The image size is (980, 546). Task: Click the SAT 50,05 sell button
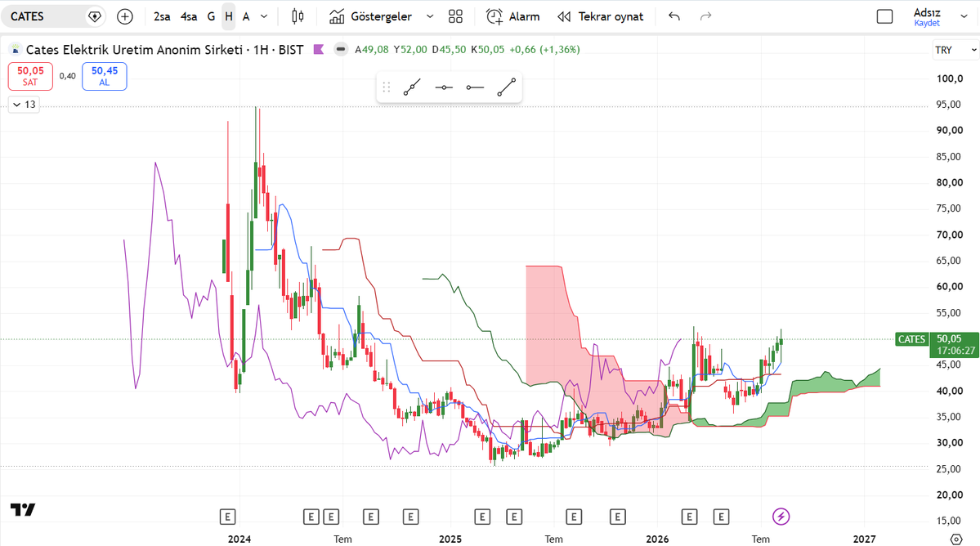[30, 76]
